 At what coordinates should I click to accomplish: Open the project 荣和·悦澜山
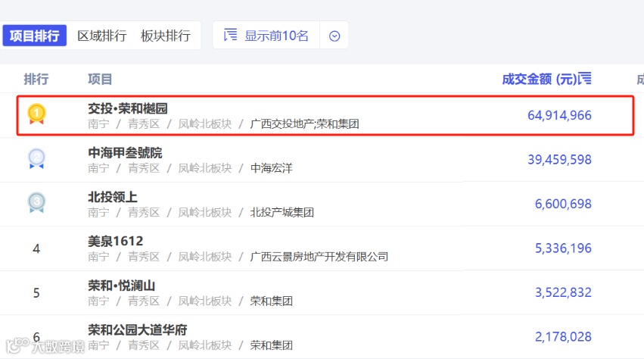(x=122, y=286)
